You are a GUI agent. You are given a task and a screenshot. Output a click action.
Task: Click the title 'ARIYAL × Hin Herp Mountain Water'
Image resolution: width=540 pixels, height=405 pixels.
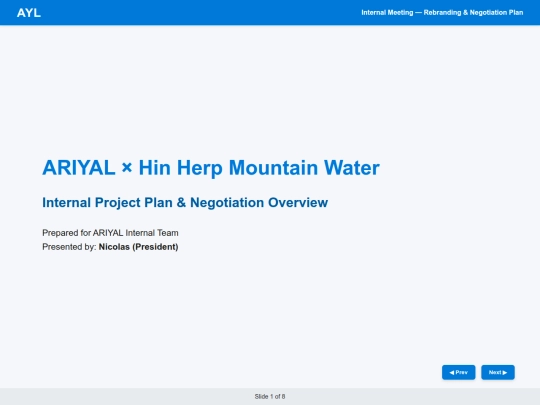coord(211,168)
